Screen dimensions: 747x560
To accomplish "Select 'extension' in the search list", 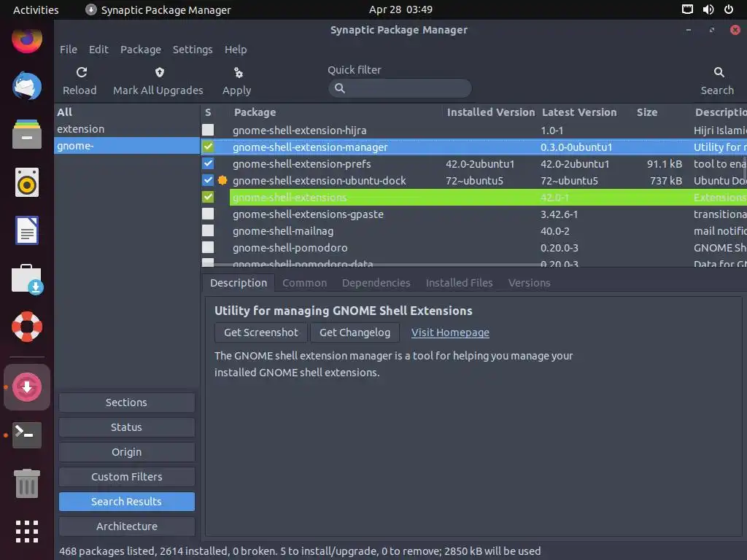I will point(127,129).
